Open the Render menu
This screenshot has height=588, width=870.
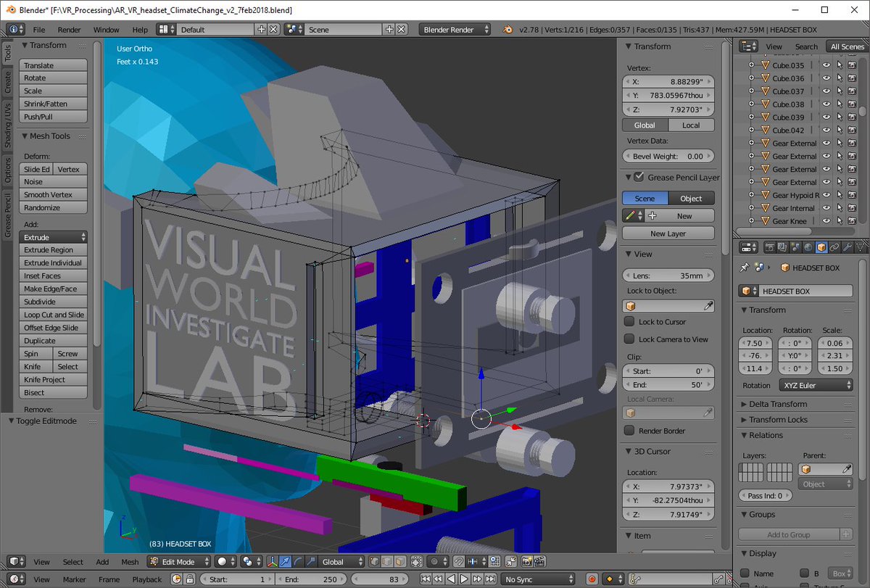pyautogui.click(x=70, y=30)
